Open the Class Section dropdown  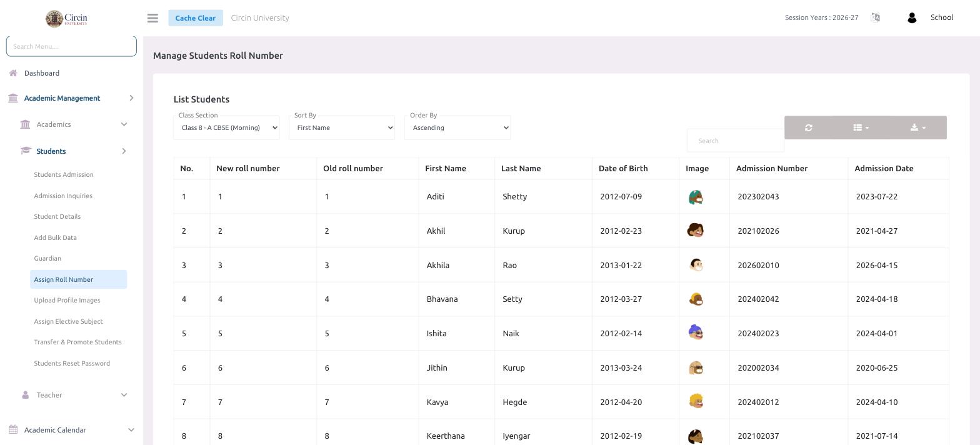click(x=226, y=127)
